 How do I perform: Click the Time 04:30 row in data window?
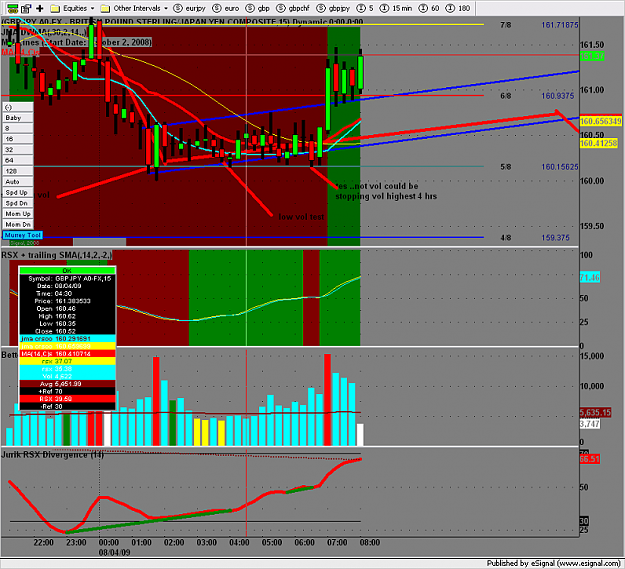(67, 294)
